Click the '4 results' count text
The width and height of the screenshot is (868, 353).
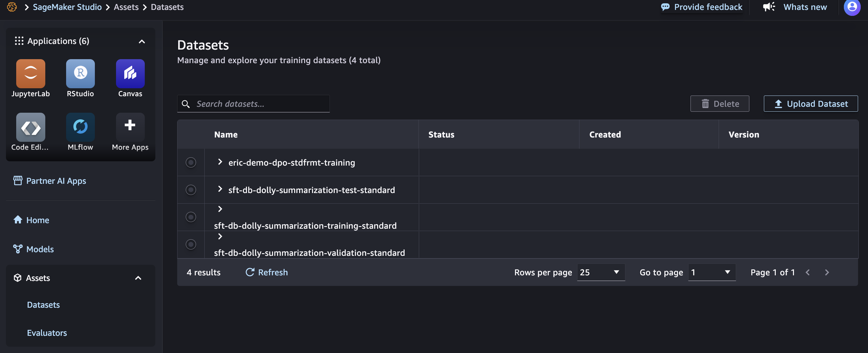coord(204,272)
